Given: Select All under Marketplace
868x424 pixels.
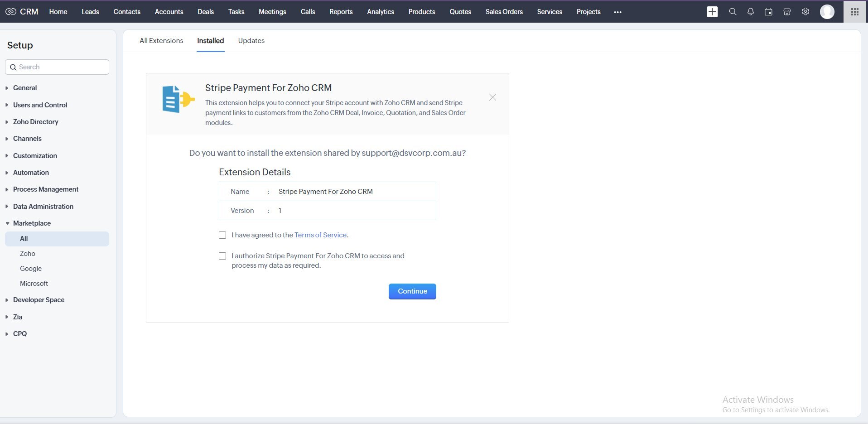Looking at the screenshot, I should pos(57,239).
